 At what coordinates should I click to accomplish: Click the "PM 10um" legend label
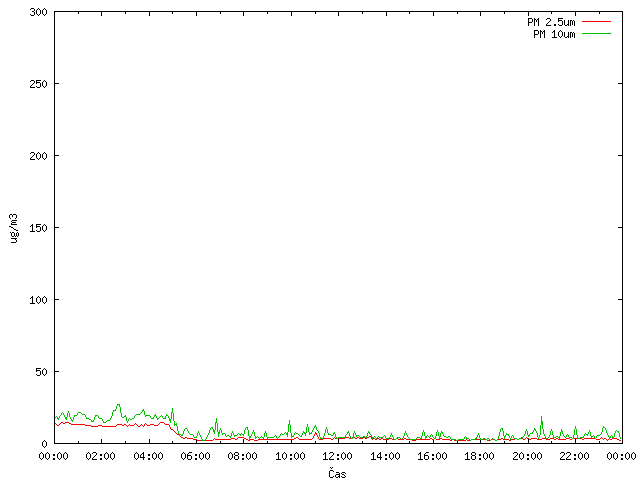(x=554, y=34)
